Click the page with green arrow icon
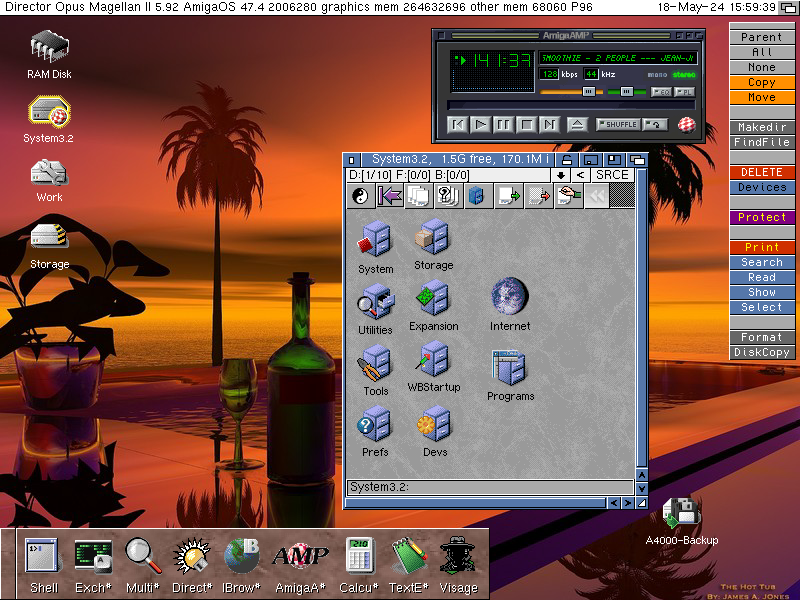The height and width of the screenshot is (600, 800). pos(509,196)
